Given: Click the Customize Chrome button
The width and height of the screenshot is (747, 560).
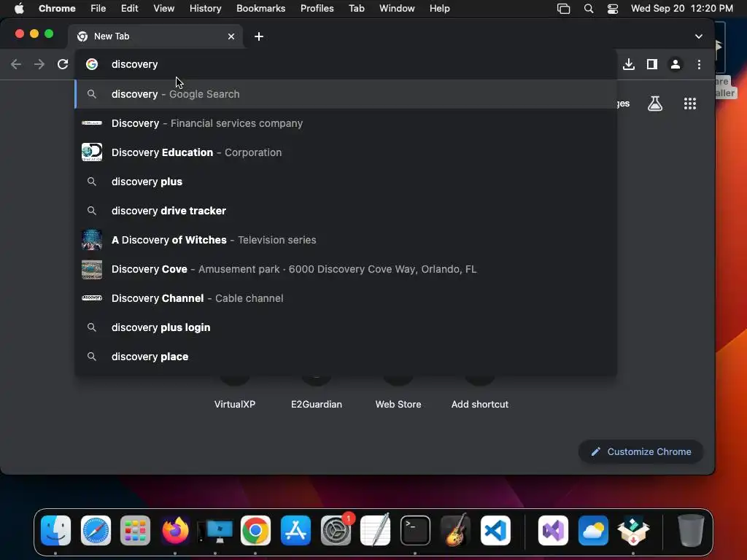Looking at the screenshot, I should 640,451.
